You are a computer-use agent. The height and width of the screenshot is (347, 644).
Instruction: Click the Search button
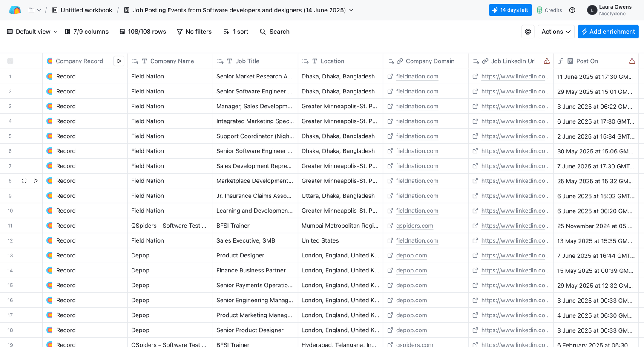pyautogui.click(x=274, y=32)
